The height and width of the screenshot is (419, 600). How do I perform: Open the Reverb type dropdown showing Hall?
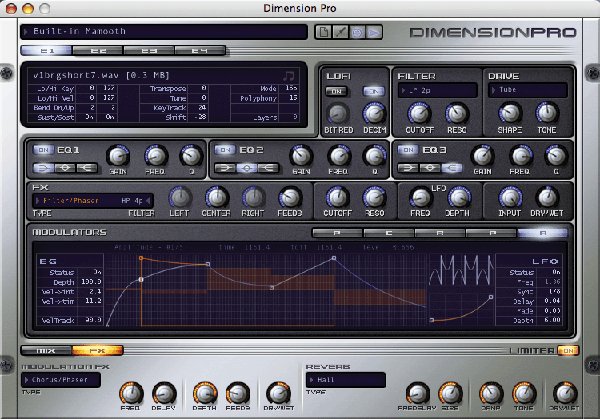tap(346, 380)
